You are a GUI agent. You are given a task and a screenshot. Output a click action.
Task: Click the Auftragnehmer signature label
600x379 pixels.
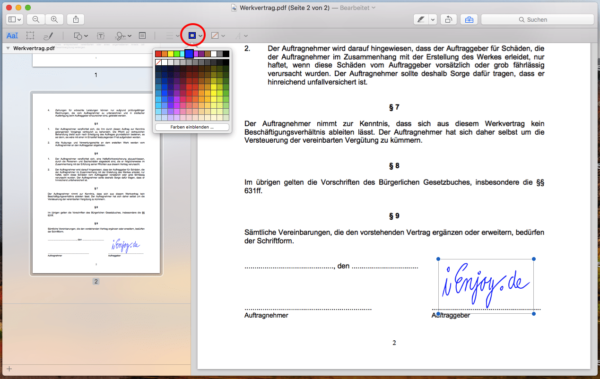point(266,315)
